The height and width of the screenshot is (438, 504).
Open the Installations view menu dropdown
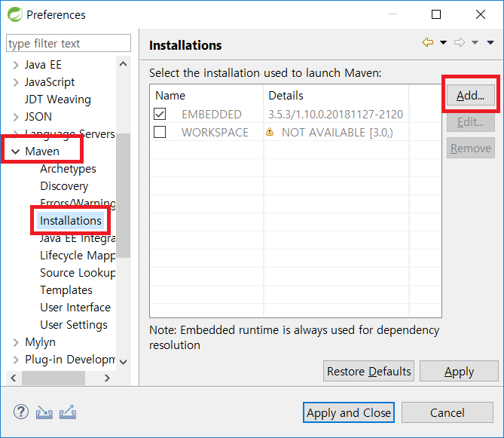490,42
